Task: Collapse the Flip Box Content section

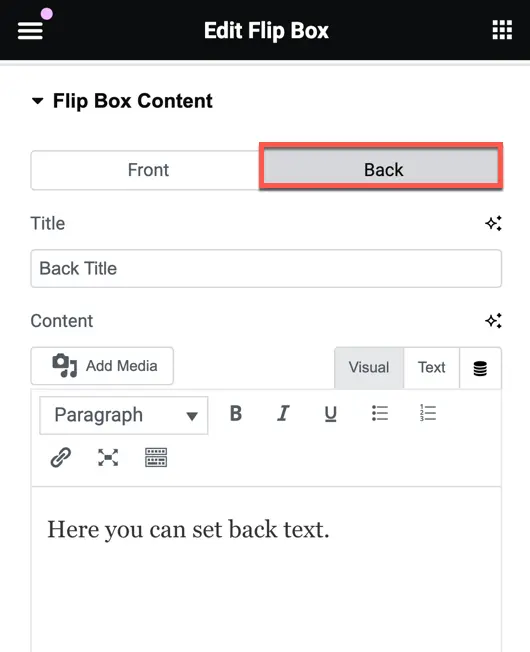Action: (38, 101)
